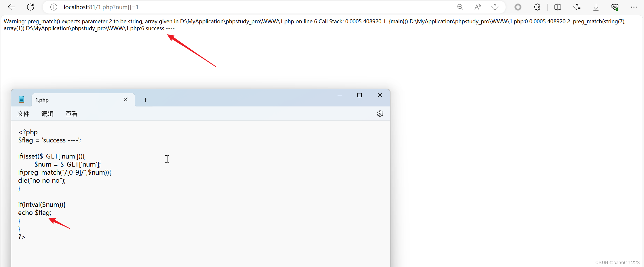Click the round gray extension icon

point(518,7)
